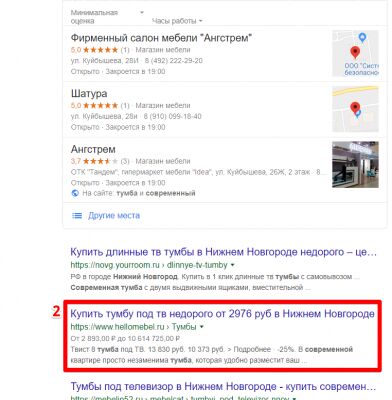This screenshot has height=400, width=392.
Task: Click the 'Другие места' more places link
Action: [114, 216]
